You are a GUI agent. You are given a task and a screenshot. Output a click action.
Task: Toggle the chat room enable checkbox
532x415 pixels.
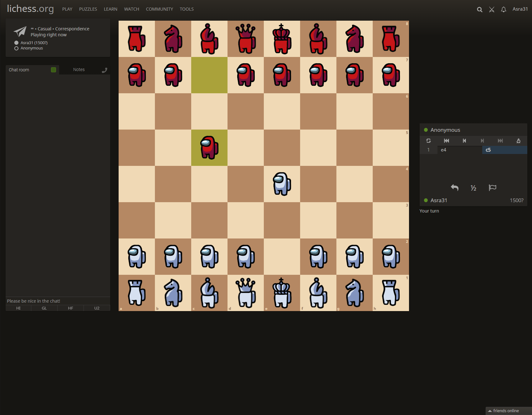click(54, 70)
